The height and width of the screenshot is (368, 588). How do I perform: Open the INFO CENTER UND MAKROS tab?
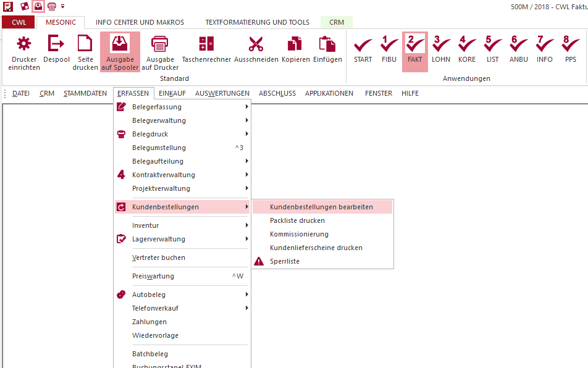click(140, 22)
